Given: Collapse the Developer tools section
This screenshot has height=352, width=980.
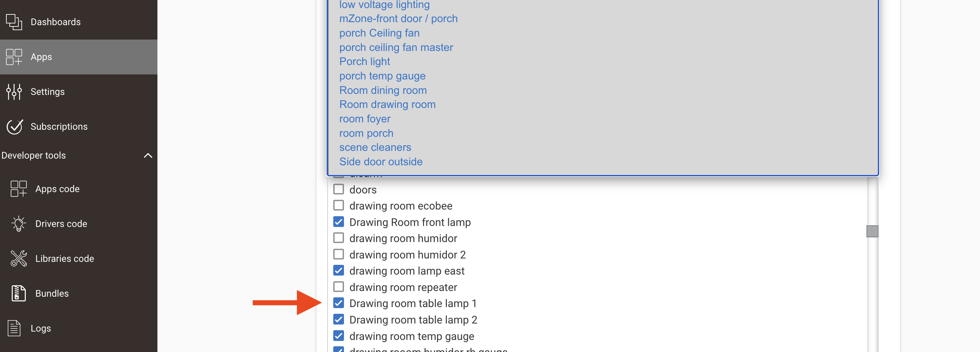Looking at the screenshot, I should (148, 156).
